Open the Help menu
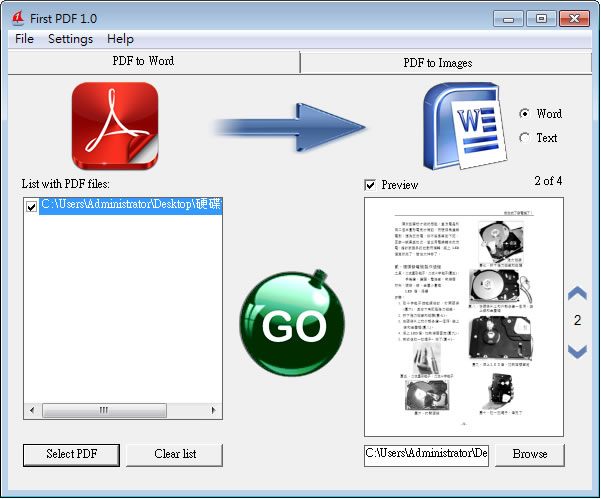Image resolution: width=601 pixels, height=499 pixels. point(120,39)
